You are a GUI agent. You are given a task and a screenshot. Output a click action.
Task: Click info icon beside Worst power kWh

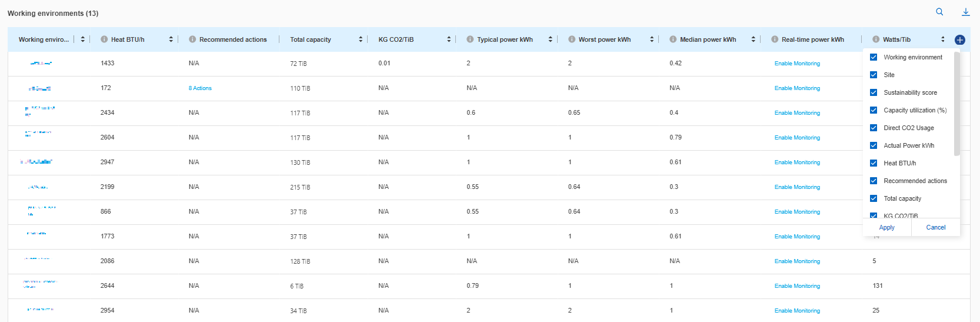click(572, 39)
